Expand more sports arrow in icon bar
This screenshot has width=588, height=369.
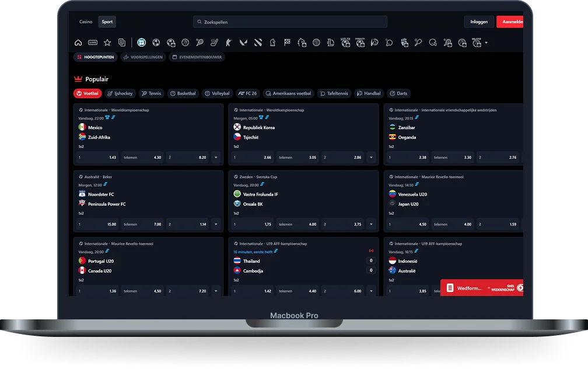pyautogui.click(x=487, y=43)
